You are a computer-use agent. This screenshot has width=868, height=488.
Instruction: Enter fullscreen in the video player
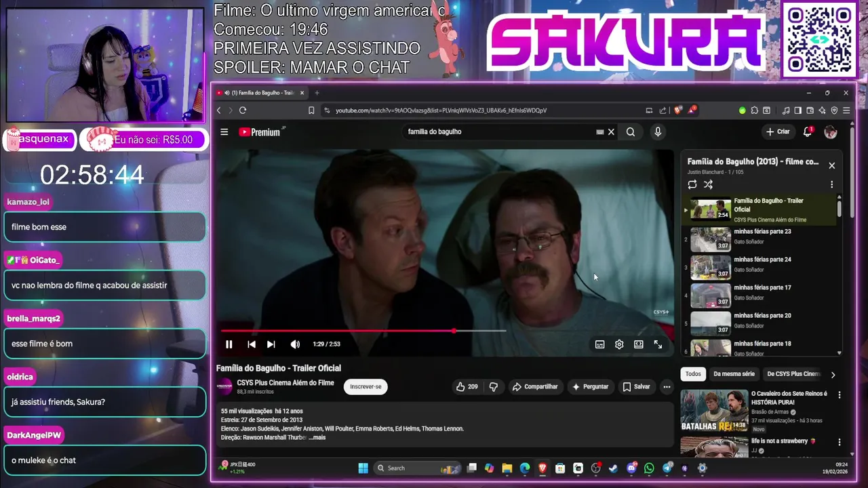[658, 344]
